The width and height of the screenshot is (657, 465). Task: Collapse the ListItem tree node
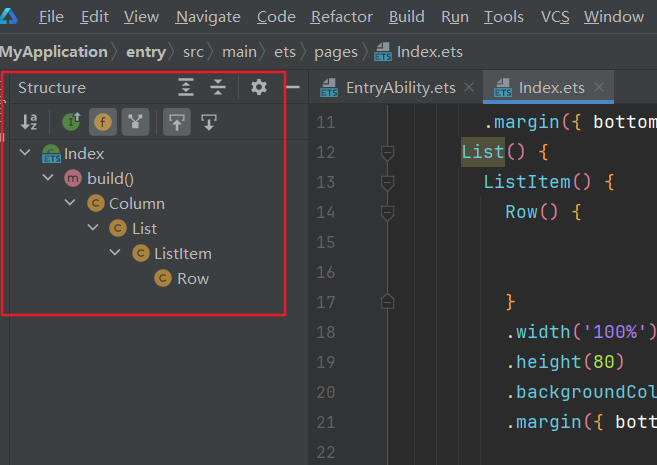click(114, 253)
